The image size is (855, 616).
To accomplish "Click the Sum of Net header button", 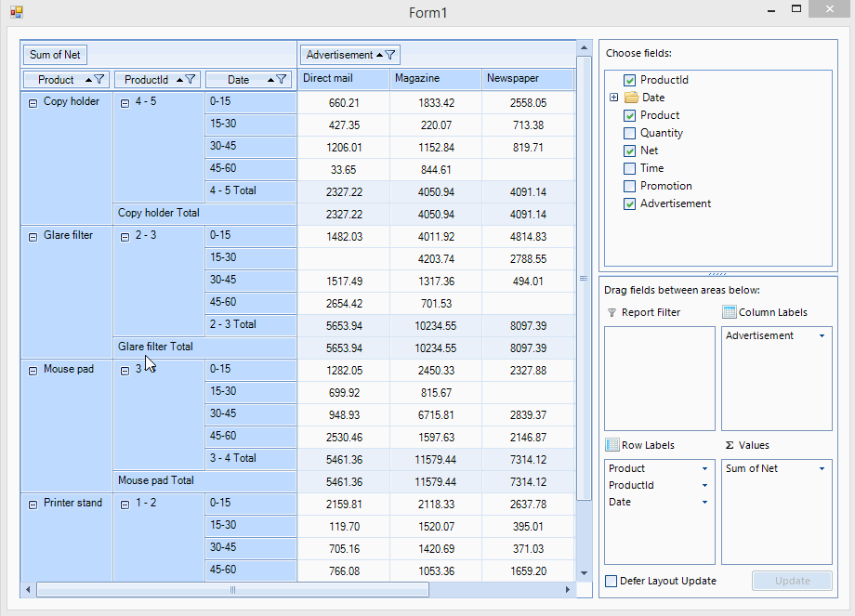I will click(x=55, y=55).
